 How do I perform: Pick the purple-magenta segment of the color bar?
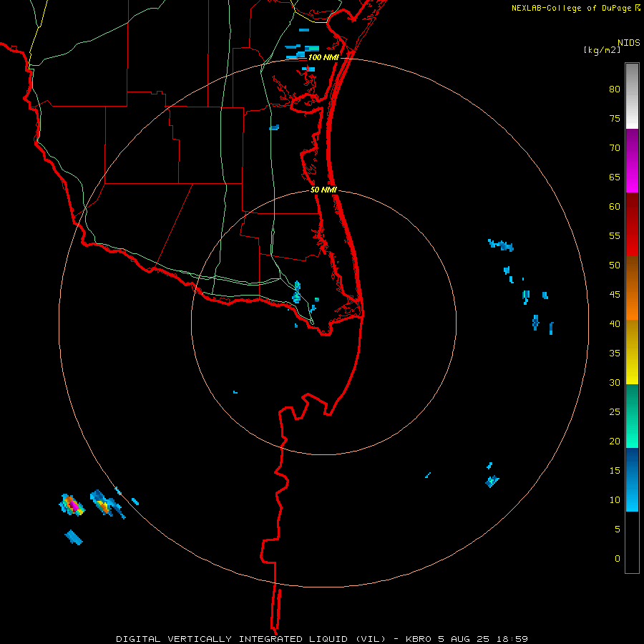632,160
